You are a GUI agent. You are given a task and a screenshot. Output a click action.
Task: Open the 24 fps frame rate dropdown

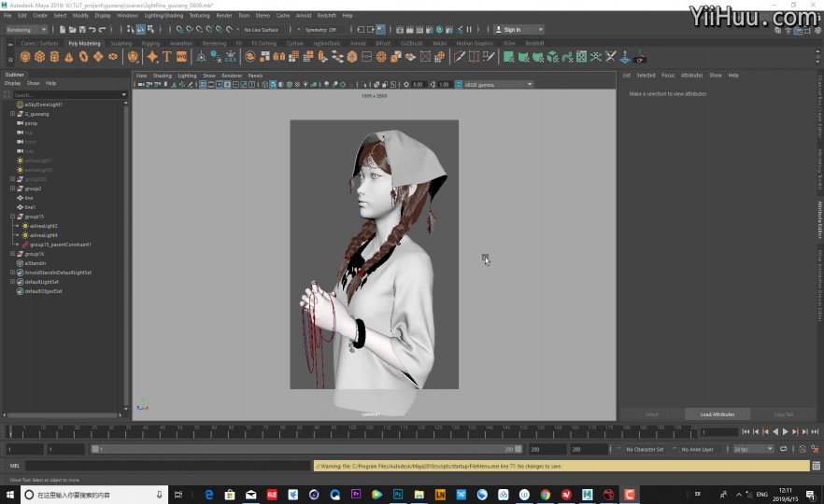pos(753,450)
